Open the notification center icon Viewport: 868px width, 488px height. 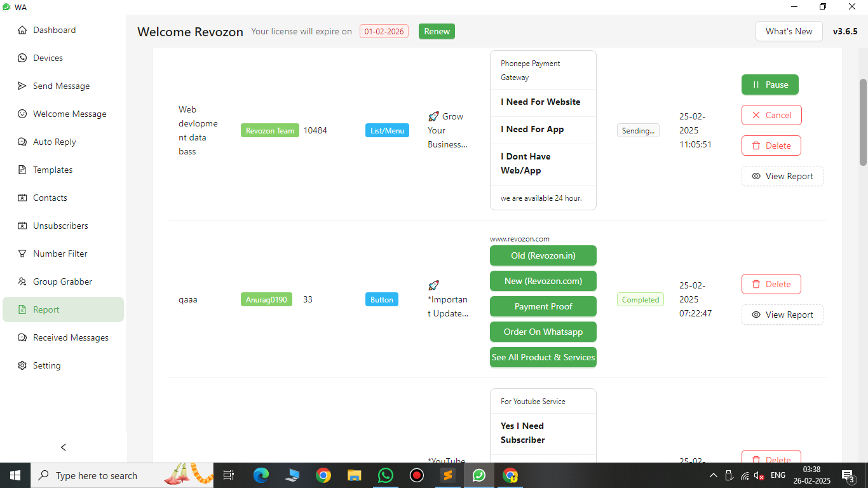(848, 475)
